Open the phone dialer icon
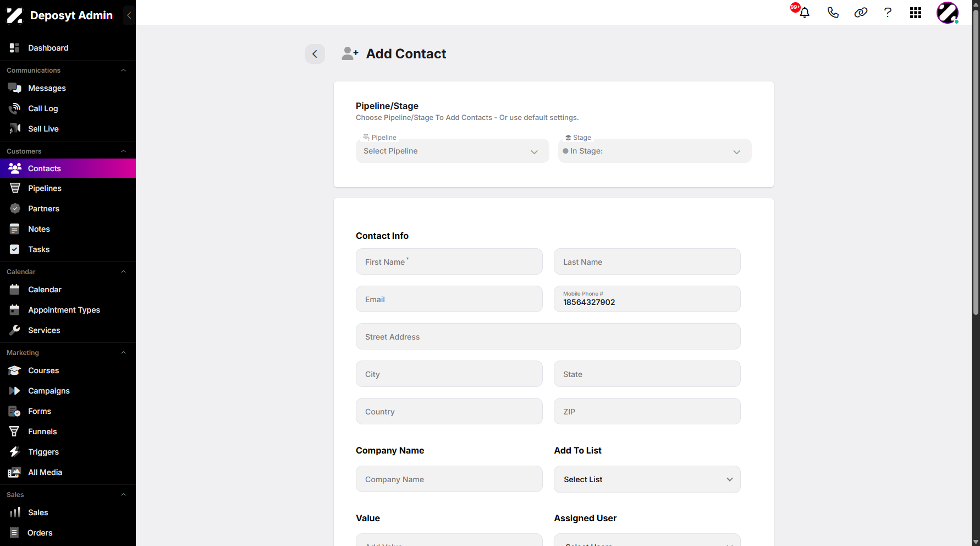The height and width of the screenshot is (546, 980). (x=833, y=13)
